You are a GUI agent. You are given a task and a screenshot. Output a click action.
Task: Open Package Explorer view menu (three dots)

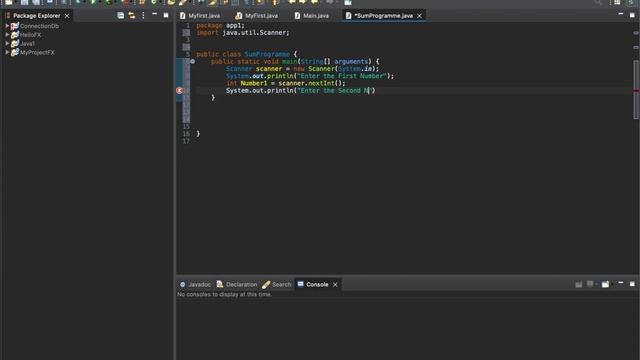click(143, 16)
